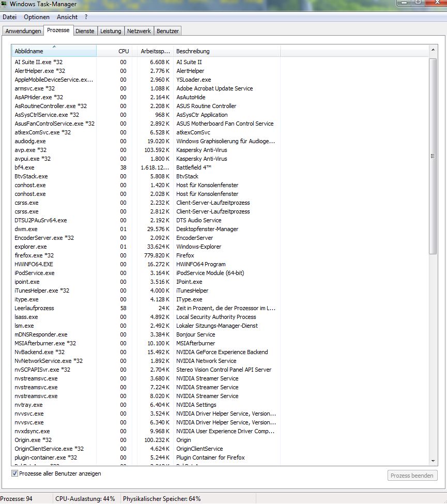This screenshot has width=447, height=504.
Task: Click the scrollbar up arrow
Action: tap(433, 50)
